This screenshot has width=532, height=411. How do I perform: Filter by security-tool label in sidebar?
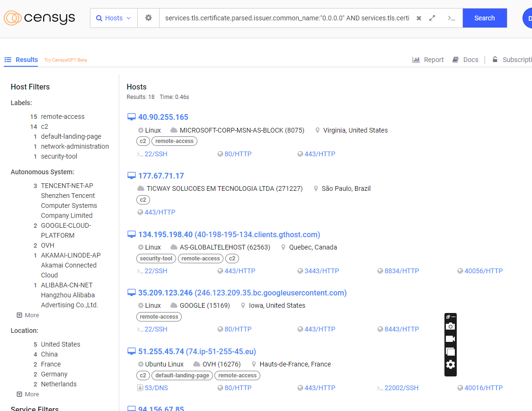59,156
